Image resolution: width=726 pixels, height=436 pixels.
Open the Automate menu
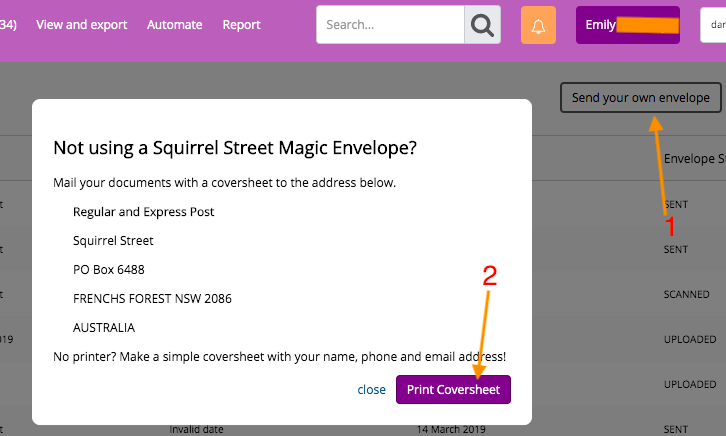tap(175, 25)
